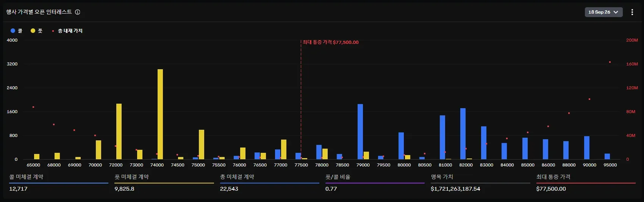
Task: Click the blue call bar at 82000
Action: coord(463,134)
